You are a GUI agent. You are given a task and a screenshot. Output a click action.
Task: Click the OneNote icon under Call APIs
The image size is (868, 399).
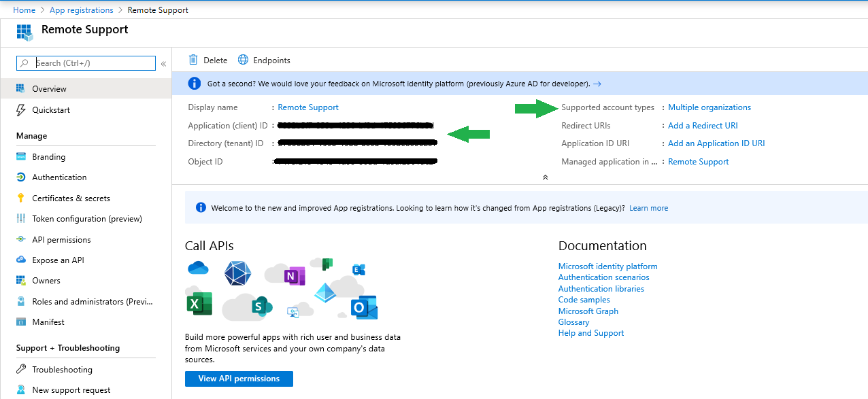pos(294,276)
